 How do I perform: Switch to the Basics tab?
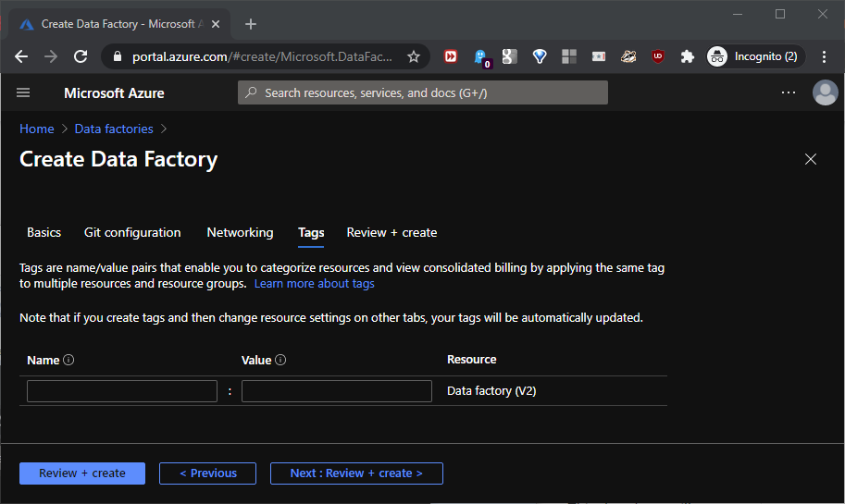pos(43,232)
